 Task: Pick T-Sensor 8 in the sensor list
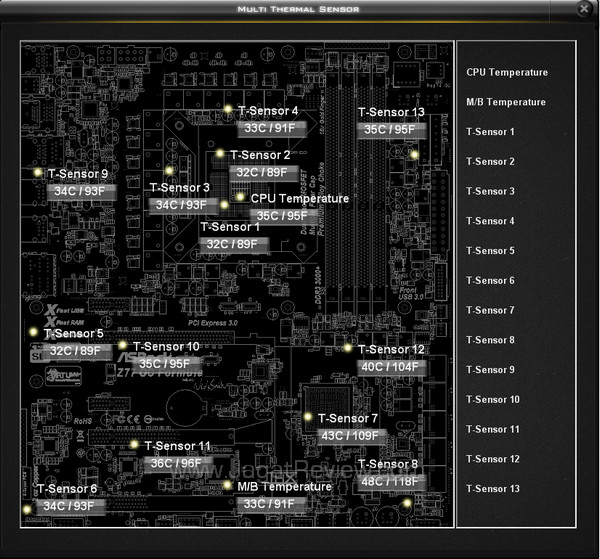pyautogui.click(x=490, y=340)
